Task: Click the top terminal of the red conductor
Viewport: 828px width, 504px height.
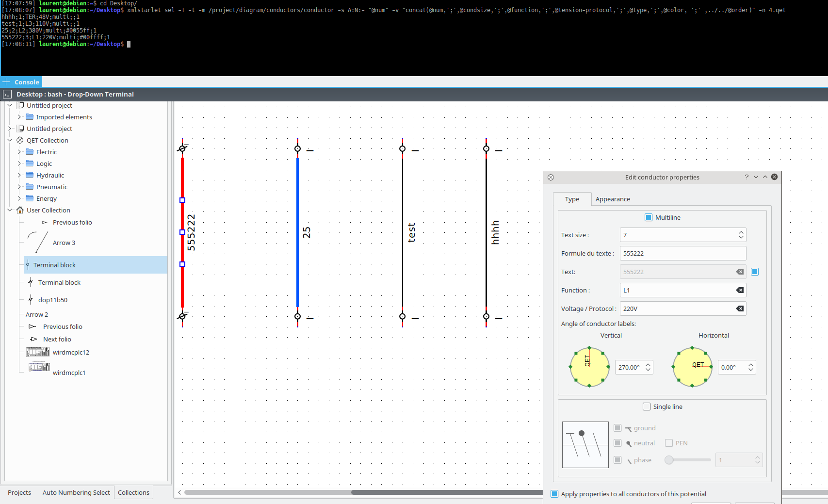Action: click(x=182, y=148)
